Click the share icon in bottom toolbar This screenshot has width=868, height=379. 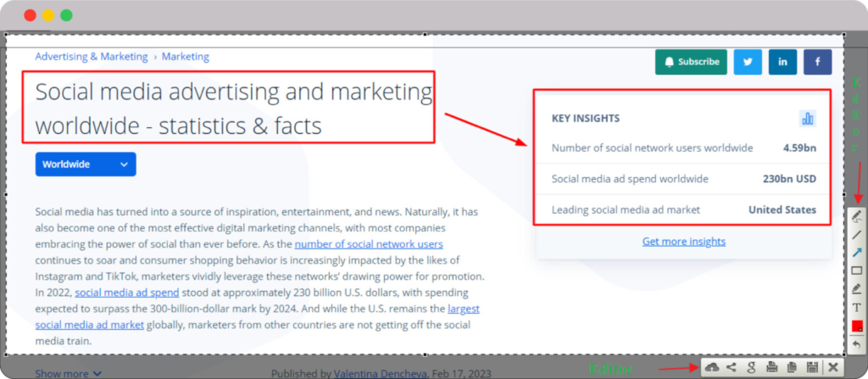[732, 367]
